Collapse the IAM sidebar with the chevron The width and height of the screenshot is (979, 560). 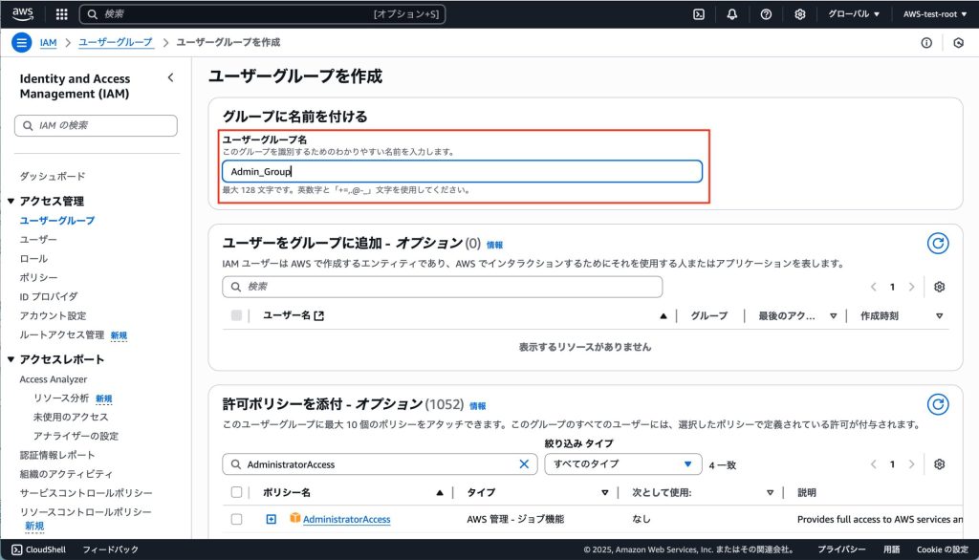coord(170,77)
